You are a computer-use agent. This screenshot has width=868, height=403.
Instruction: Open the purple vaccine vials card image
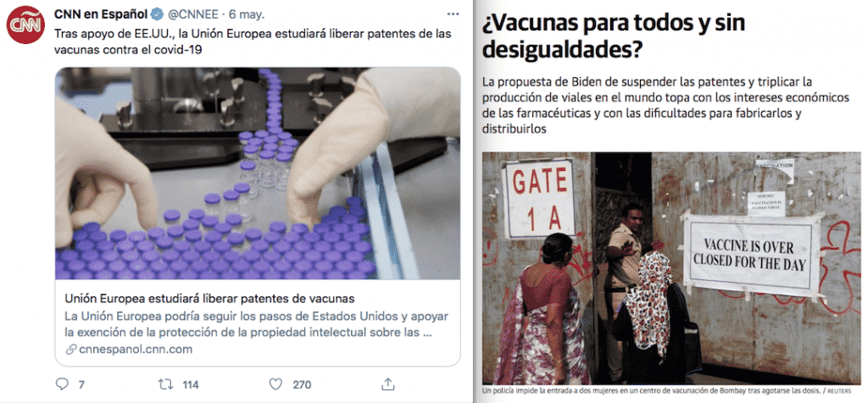(x=258, y=174)
